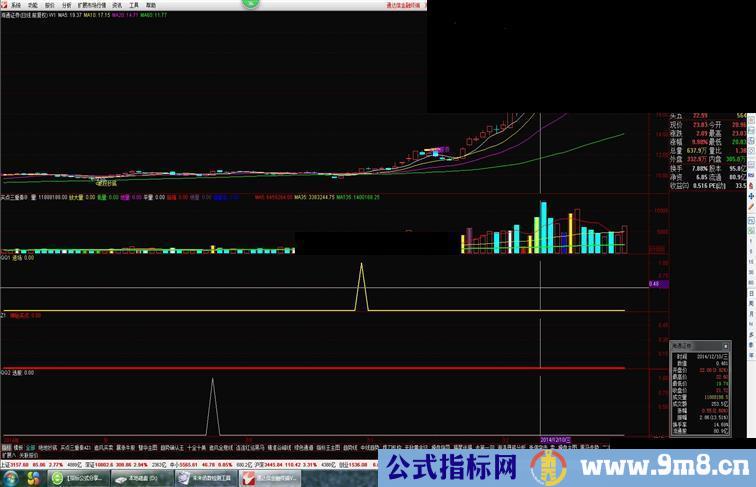Click the 绝密抄底 signal label on the candlestick chart

click(106, 184)
